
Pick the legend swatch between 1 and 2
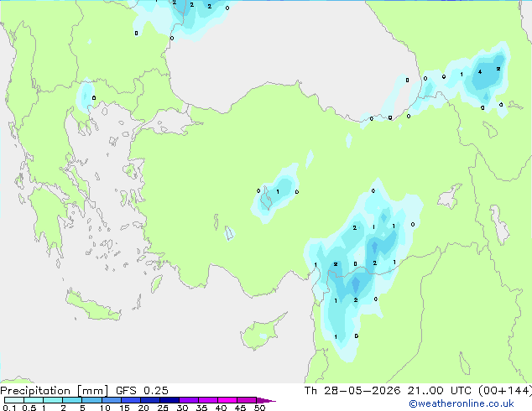click(x=53, y=400)
